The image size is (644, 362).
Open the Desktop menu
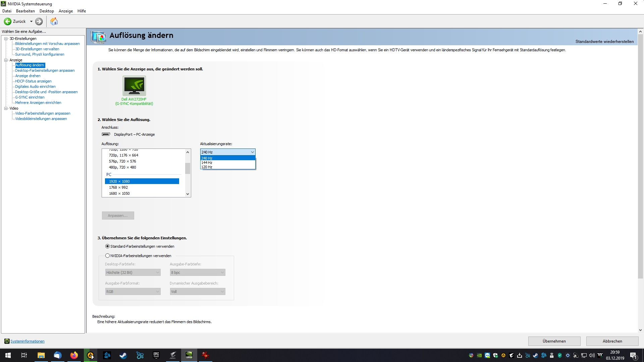[x=47, y=11]
